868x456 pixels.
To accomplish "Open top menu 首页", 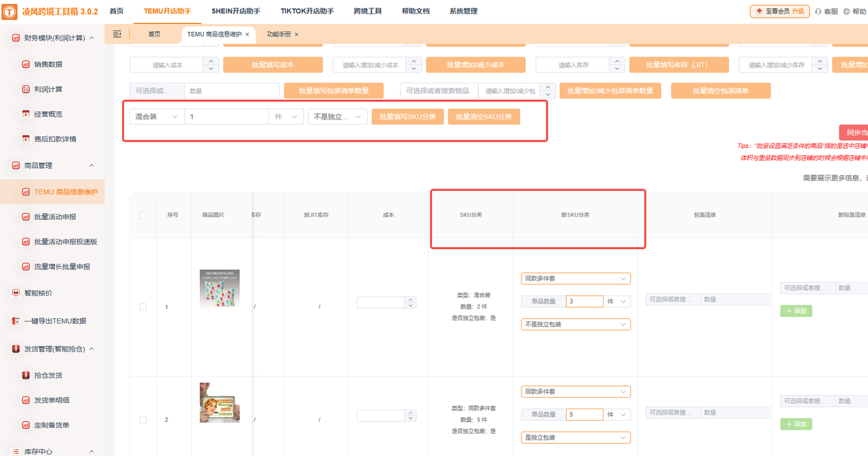I will pos(117,12).
